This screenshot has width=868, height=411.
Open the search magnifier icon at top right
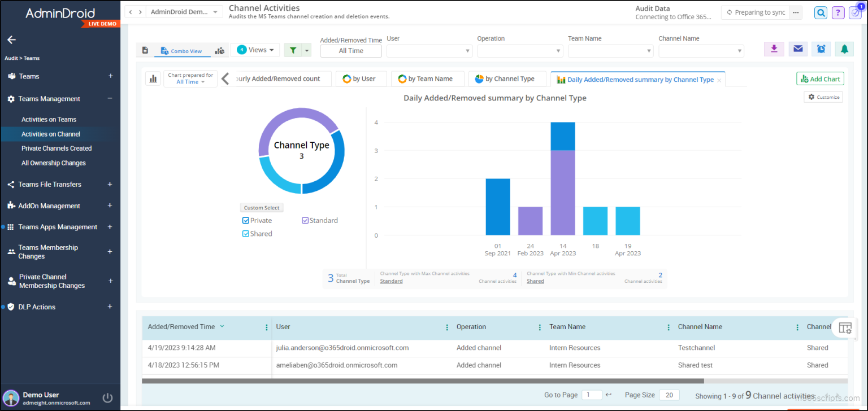(x=821, y=12)
